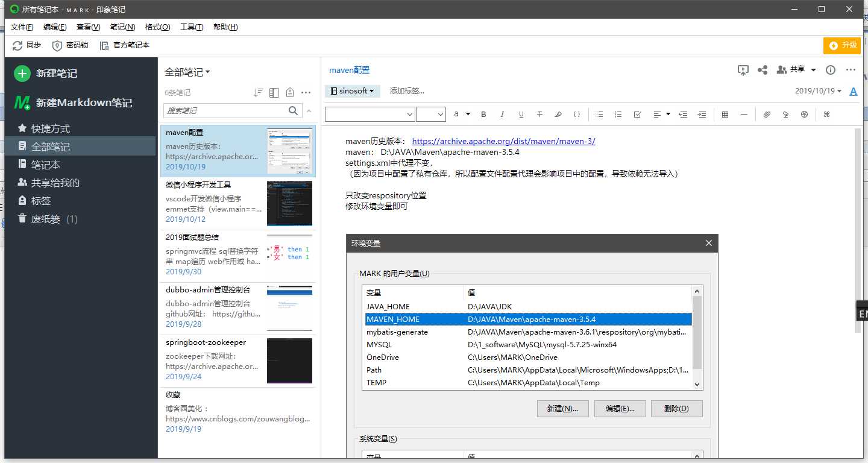
Task: Click the magnifier search icon
Action: coord(294,110)
